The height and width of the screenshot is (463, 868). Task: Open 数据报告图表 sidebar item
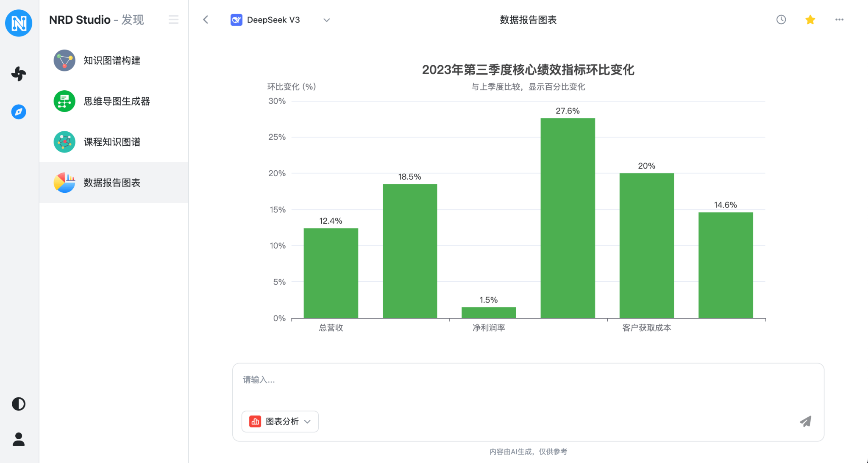pos(112,183)
